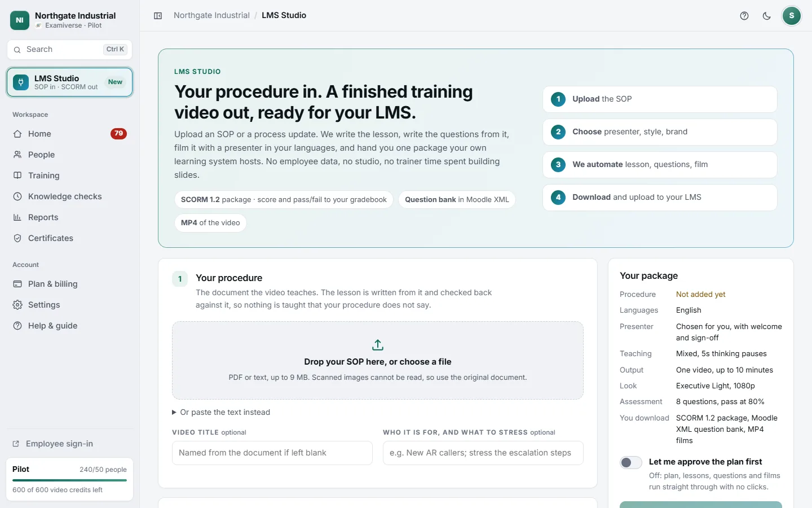Open Certificates in the sidebar

[x=70, y=238]
